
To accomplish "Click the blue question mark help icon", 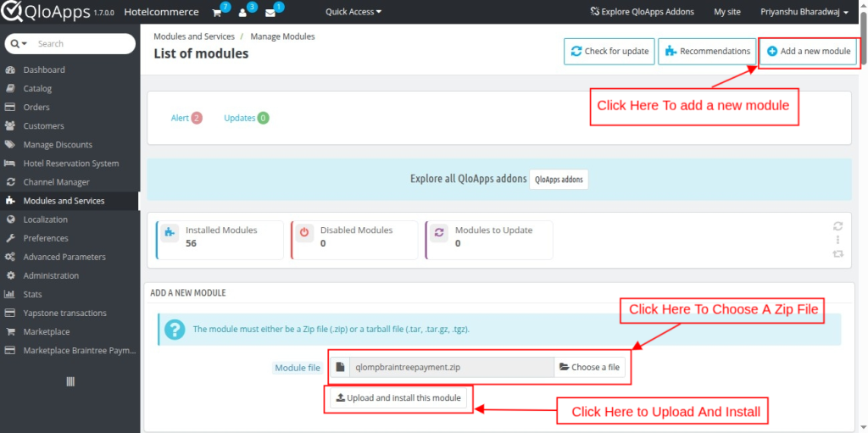I will [175, 330].
